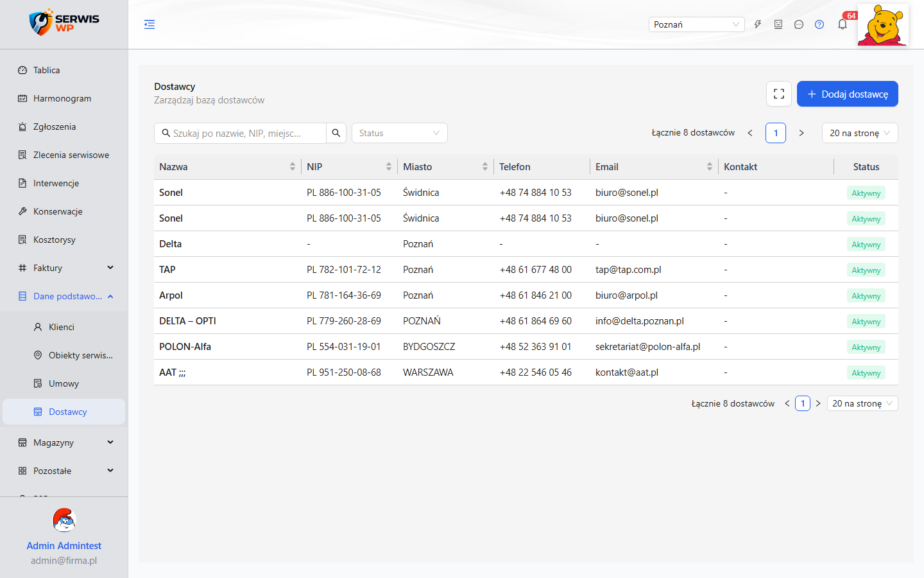Viewport: 924px width, 578px height.
Task: Open the Status filter dropdown
Action: pyautogui.click(x=399, y=133)
